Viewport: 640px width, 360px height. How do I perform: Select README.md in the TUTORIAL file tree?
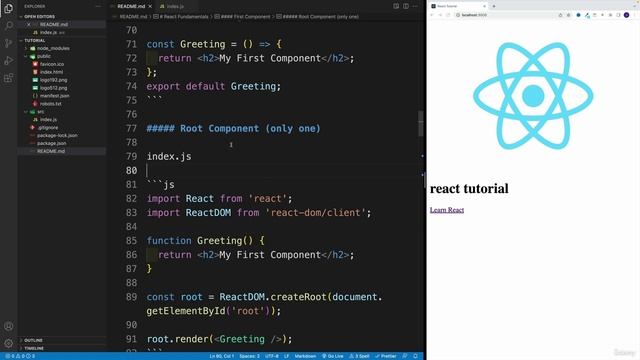[x=51, y=151]
